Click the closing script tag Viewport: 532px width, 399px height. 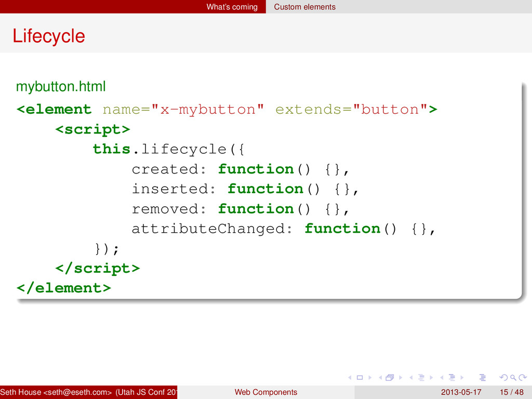click(x=98, y=269)
